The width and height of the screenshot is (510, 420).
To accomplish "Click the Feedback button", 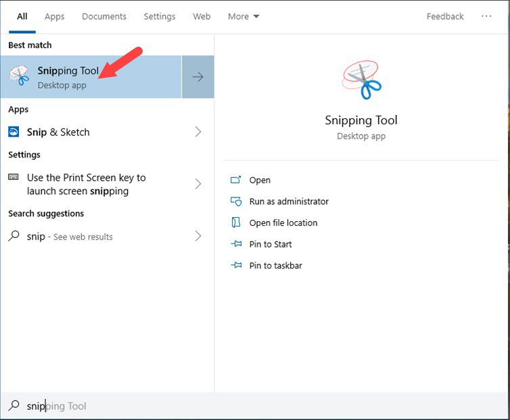I will [445, 16].
